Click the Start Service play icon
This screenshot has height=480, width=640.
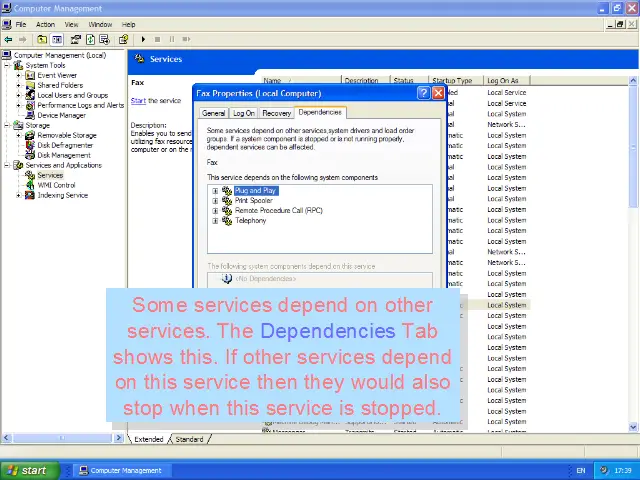pyautogui.click(x=143, y=40)
